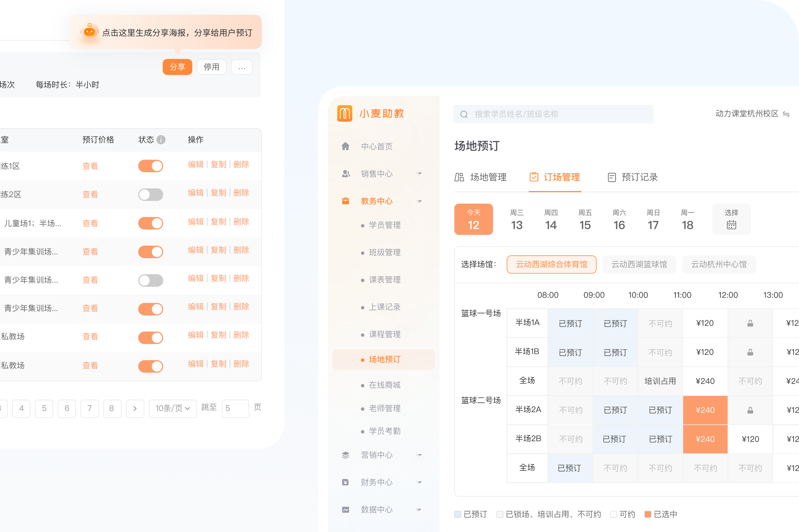Click the search magnifier icon

(464, 114)
